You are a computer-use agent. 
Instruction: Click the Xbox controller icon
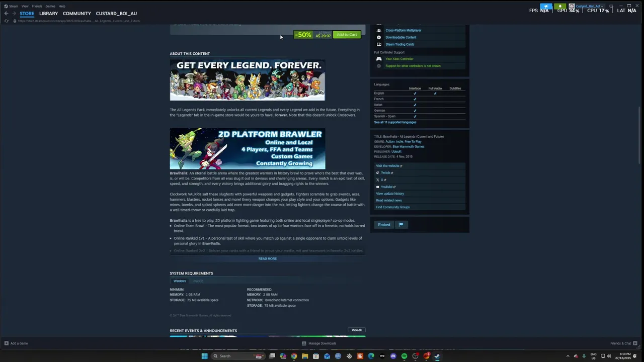pyautogui.click(x=379, y=59)
